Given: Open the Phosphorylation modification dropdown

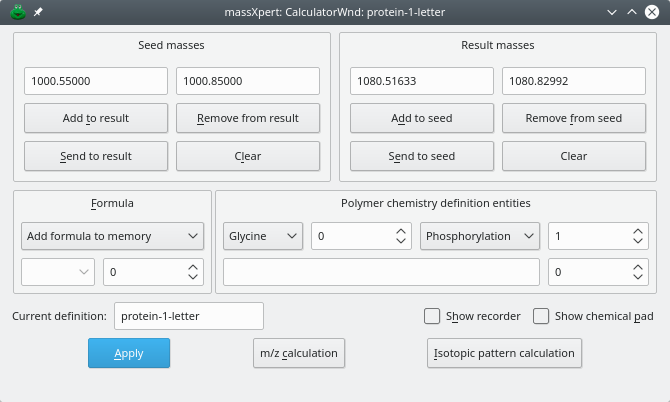Looking at the screenshot, I should [481, 236].
